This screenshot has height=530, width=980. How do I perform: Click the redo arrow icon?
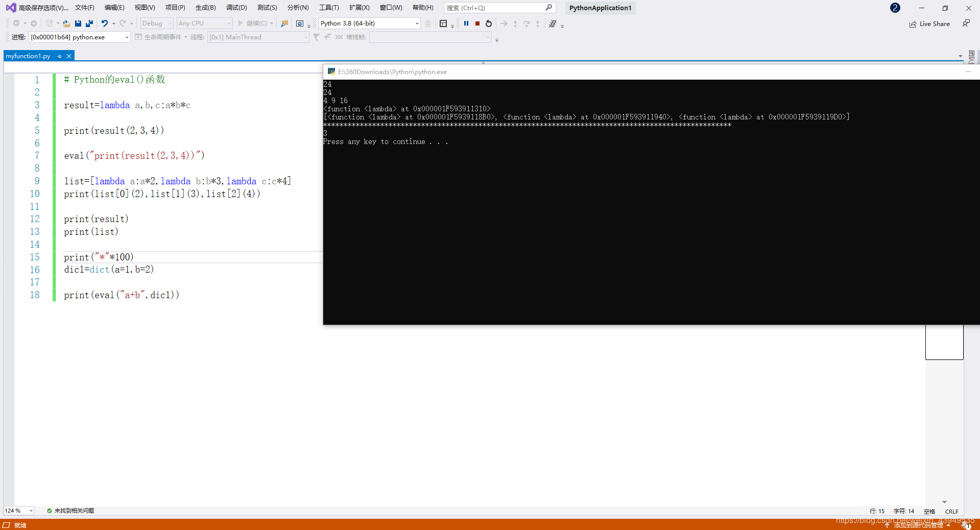[x=123, y=23]
